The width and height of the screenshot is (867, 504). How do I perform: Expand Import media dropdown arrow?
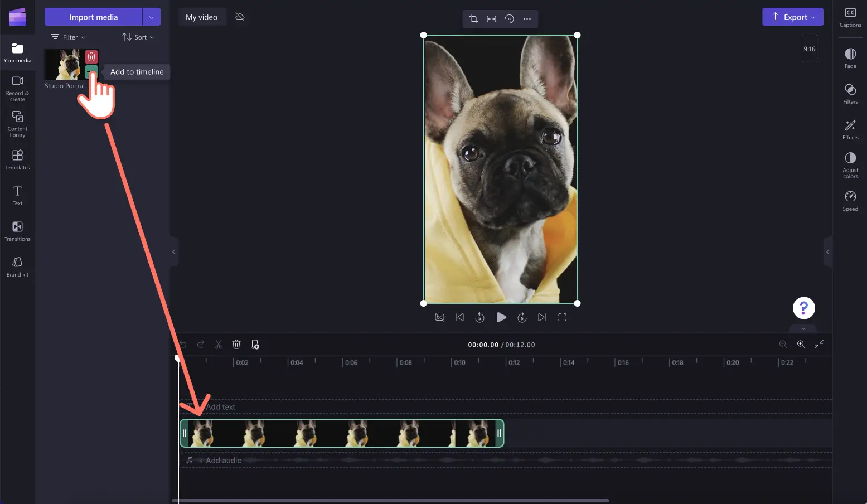(151, 17)
